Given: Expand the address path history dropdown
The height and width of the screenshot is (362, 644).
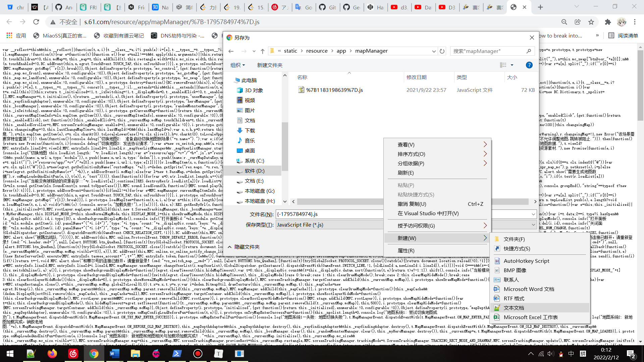Looking at the screenshot, I should (x=434, y=51).
